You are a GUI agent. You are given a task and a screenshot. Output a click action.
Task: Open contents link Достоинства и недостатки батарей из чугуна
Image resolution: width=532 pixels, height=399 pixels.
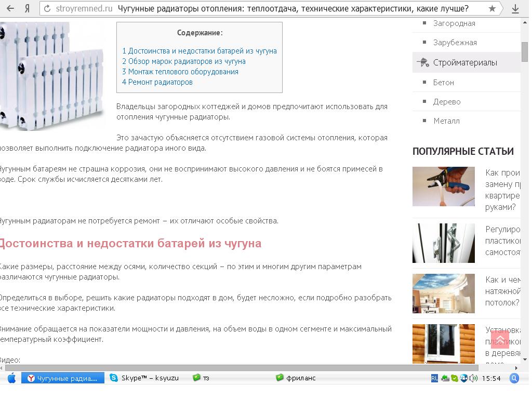point(199,51)
